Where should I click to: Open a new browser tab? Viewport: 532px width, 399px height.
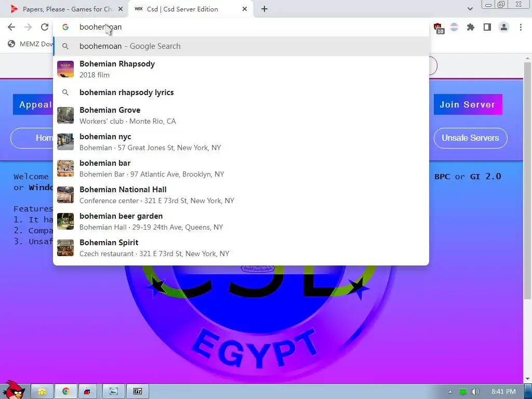tap(264, 9)
